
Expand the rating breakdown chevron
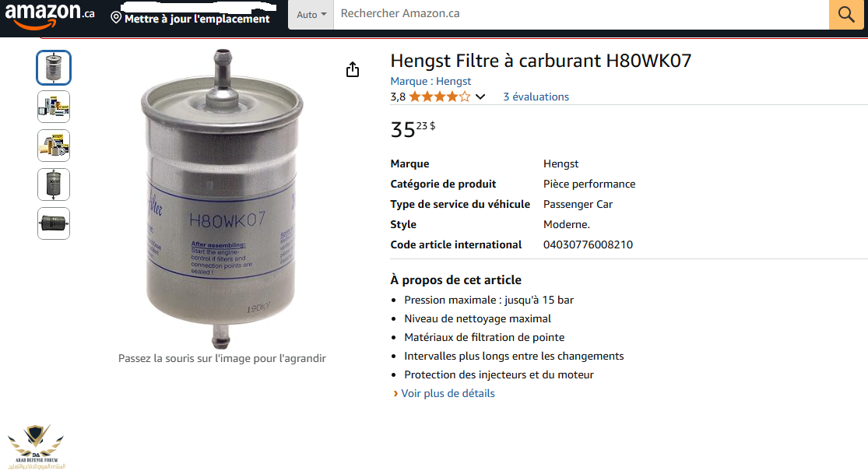tap(480, 97)
